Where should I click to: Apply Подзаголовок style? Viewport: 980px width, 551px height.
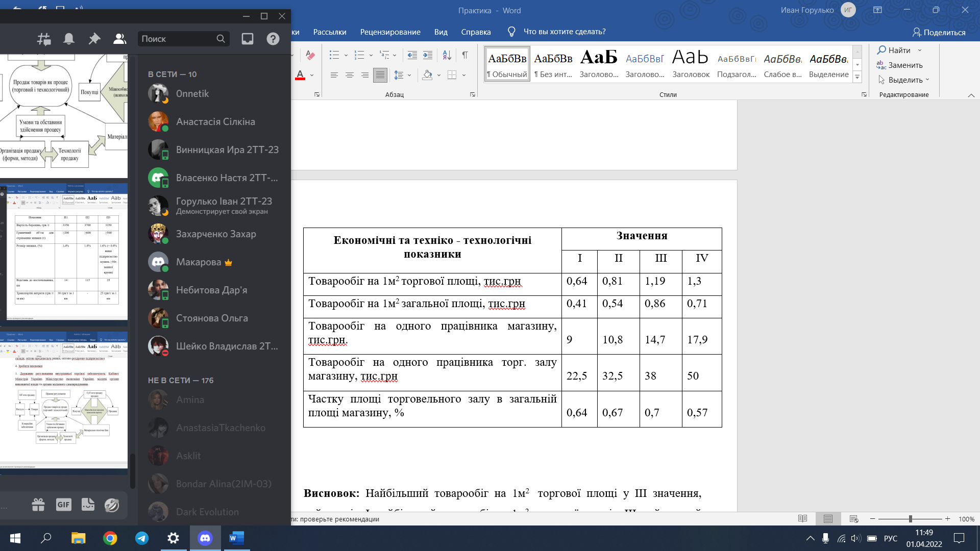coord(737,64)
